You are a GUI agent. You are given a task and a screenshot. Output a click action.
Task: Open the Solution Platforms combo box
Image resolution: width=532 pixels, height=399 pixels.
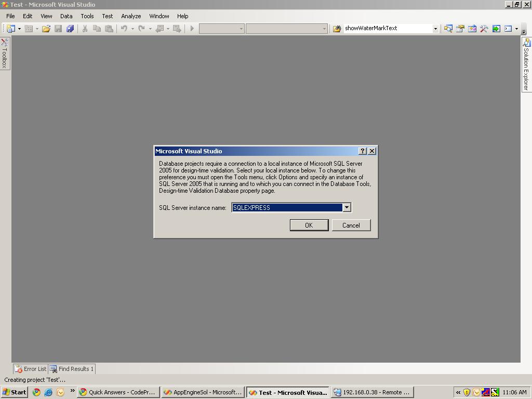287,29
